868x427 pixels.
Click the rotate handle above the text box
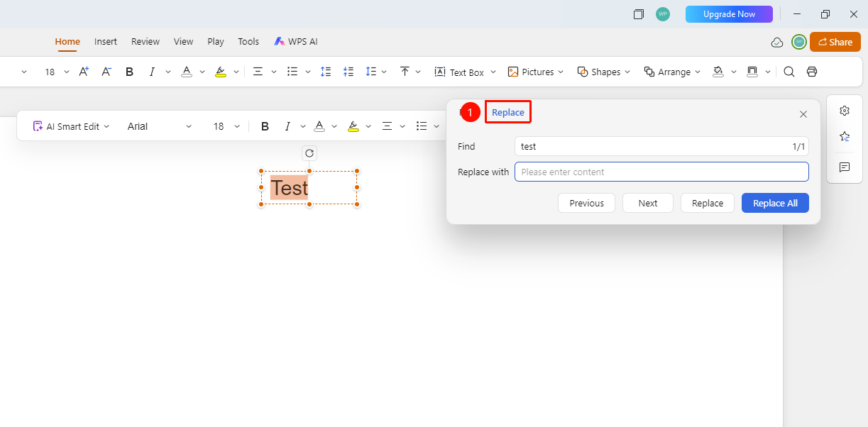pos(309,153)
